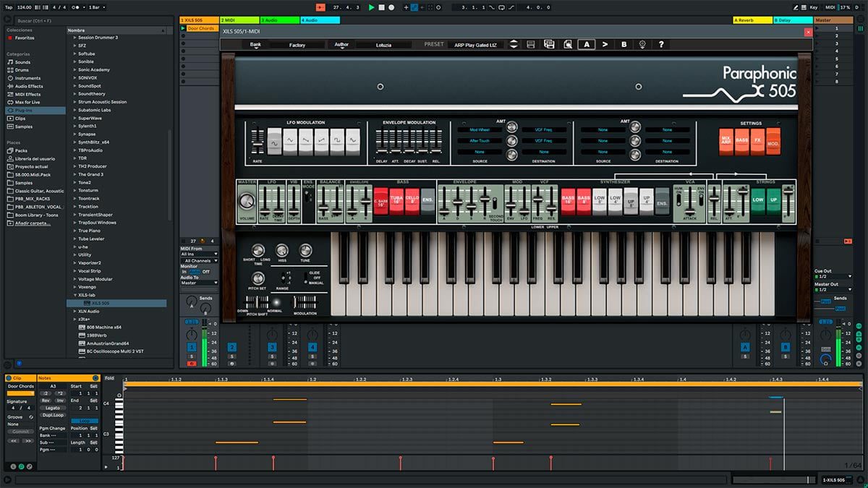Open the Save As preset icon
The height and width of the screenshot is (488, 868).
[549, 44]
